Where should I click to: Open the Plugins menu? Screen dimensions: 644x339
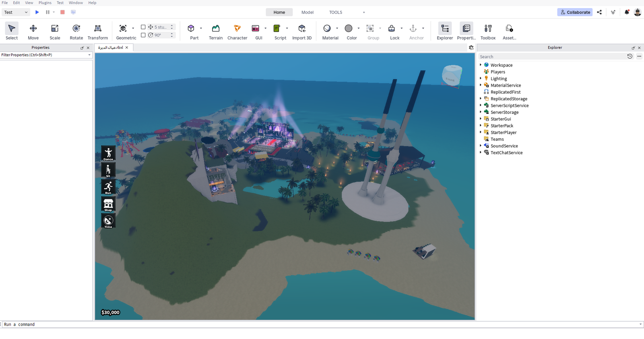pos(45,3)
